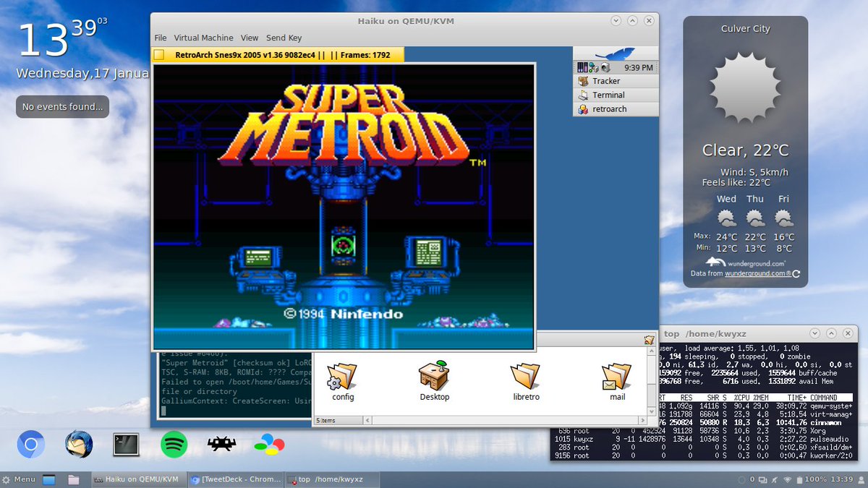
Task: Open the file manager icon in the panel
Action: [x=73, y=479]
